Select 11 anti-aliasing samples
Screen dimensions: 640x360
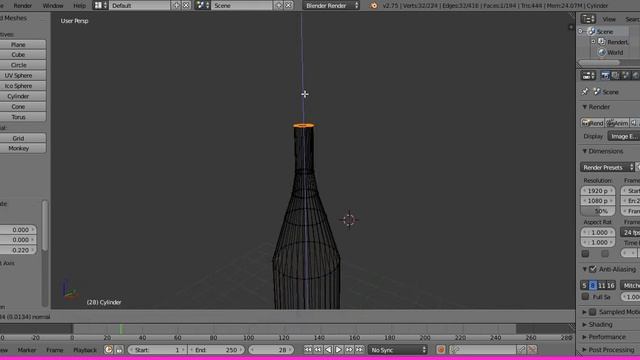[x=602, y=285]
